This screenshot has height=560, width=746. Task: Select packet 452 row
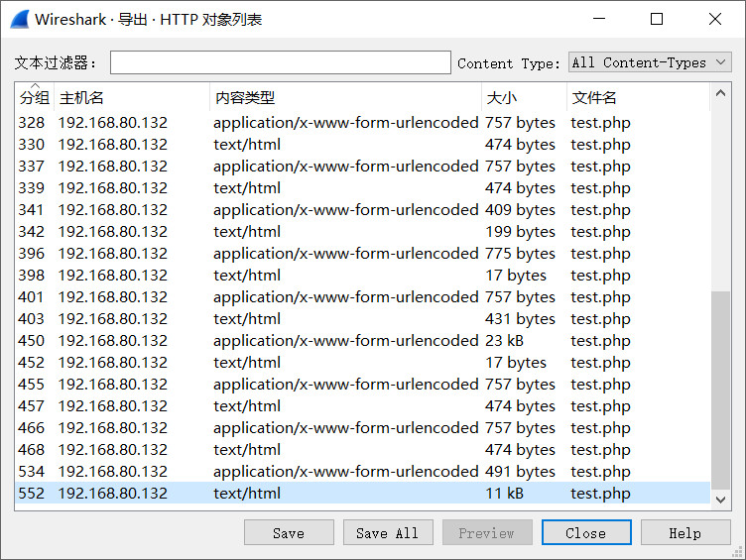point(362,363)
